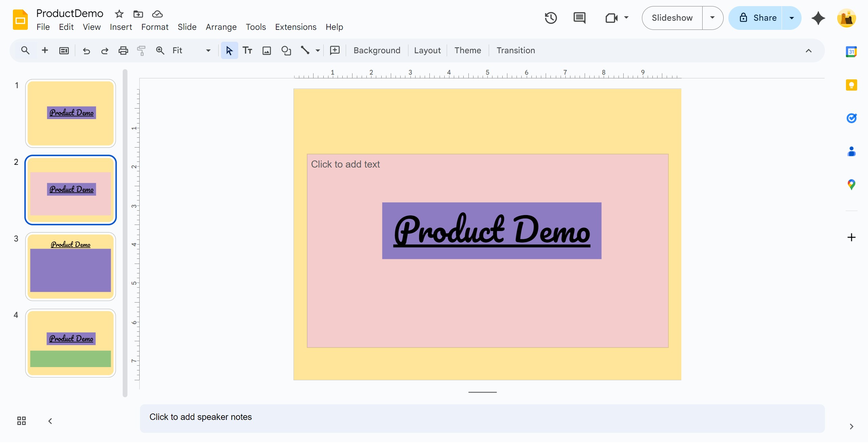Open the Tools menu

click(256, 27)
